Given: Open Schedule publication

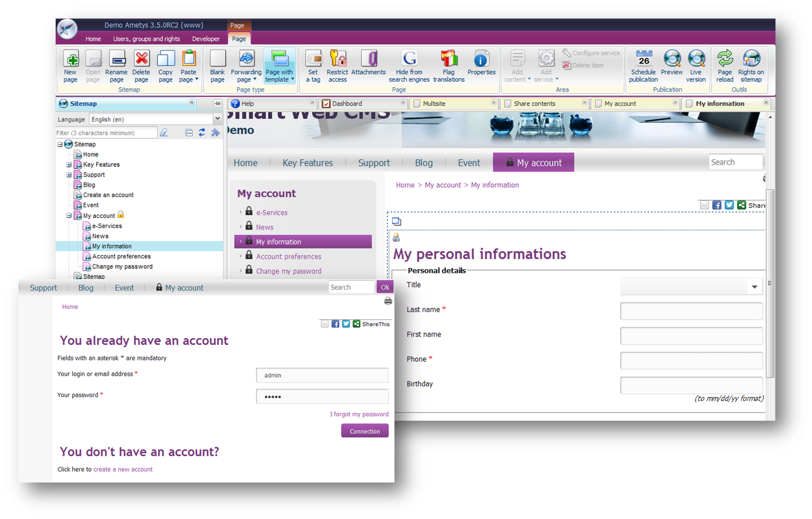Looking at the screenshot, I should coord(642,65).
